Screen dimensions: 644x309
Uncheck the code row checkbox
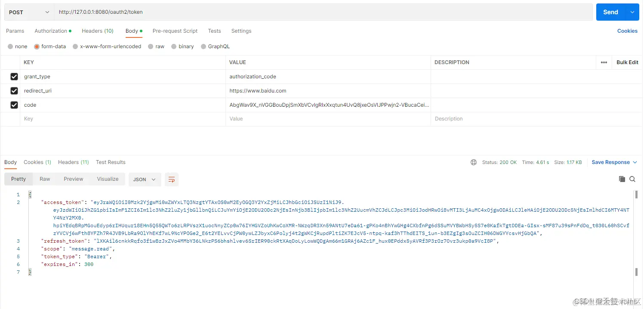(x=14, y=105)
